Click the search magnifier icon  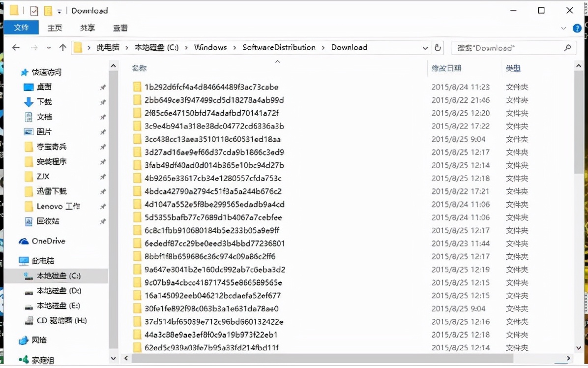click(x=567, y=48)
